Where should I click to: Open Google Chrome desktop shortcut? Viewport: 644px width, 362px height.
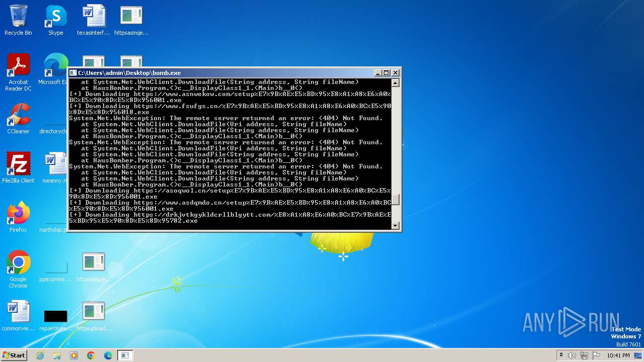click(x=18, y=269)
